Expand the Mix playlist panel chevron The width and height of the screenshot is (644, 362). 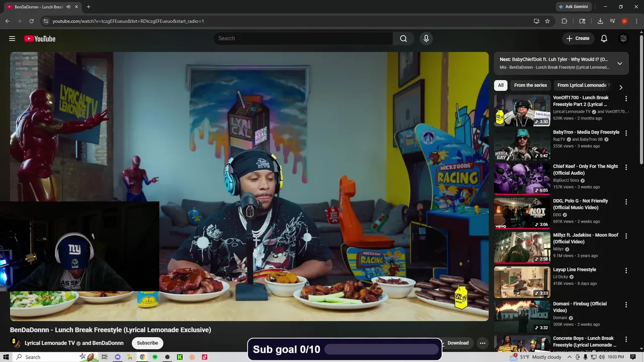(620, 63)
